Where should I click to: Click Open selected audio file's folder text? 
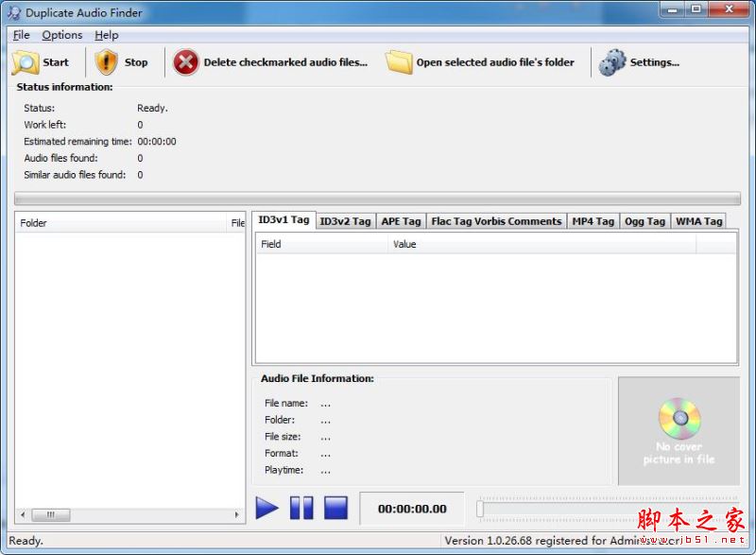click(495, 62)
